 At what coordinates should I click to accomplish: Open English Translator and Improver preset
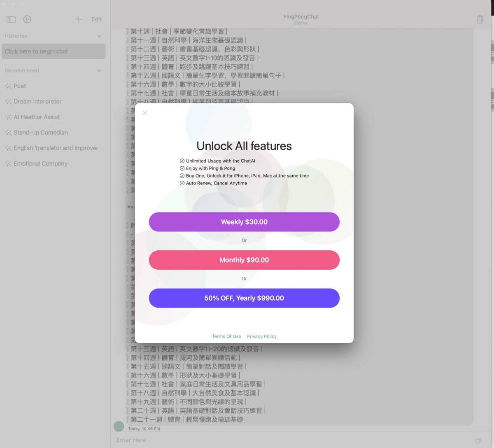pyautogui.click(x=56, y=148)
